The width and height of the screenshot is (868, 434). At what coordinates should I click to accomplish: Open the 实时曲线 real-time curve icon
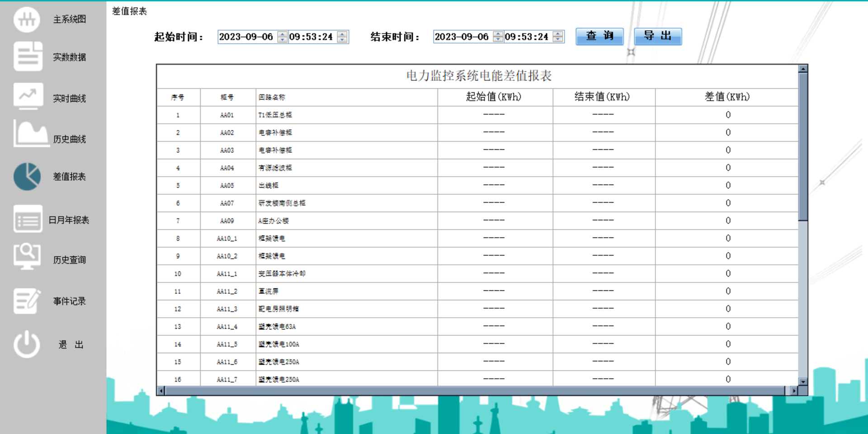(27, 96)
